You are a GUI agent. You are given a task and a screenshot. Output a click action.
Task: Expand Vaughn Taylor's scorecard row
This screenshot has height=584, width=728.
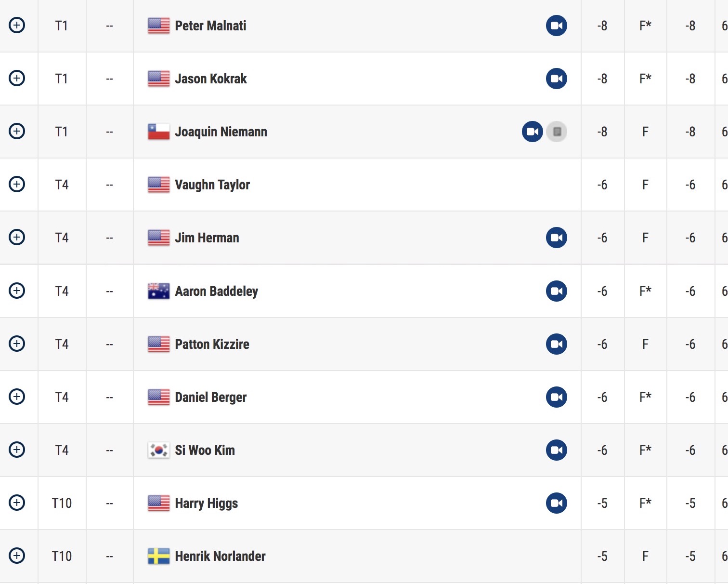(x=17, y=184)
